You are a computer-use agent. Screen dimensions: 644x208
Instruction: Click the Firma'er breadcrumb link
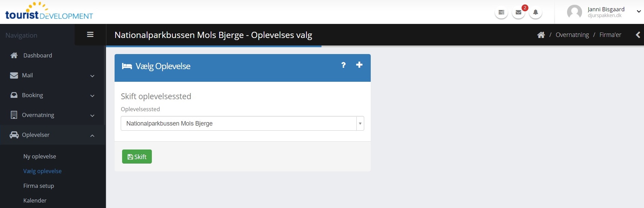pos(610,35)
